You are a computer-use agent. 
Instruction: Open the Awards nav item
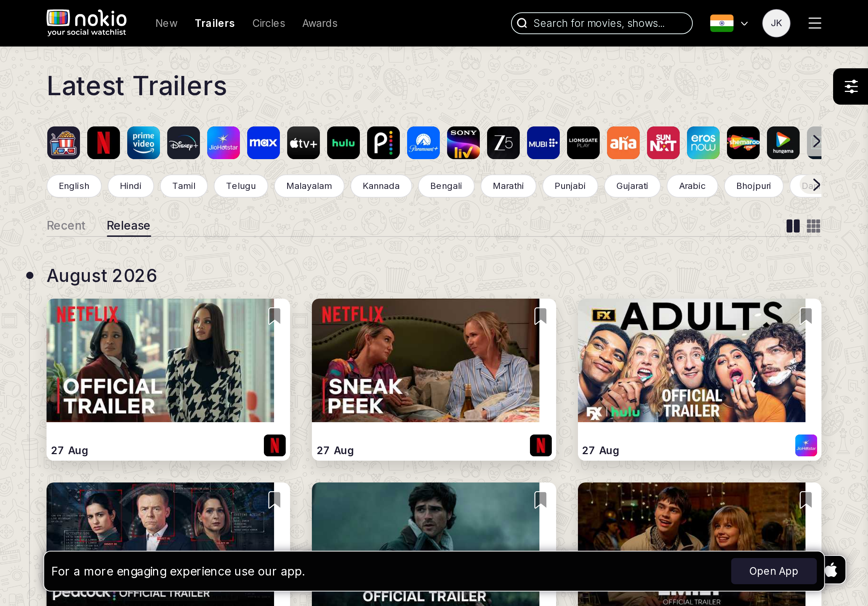click(x=320, y=23)
